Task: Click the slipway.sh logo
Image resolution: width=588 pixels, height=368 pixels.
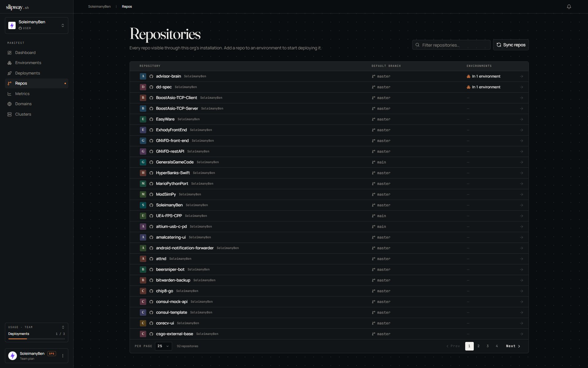Action: (x=17, y=7)
